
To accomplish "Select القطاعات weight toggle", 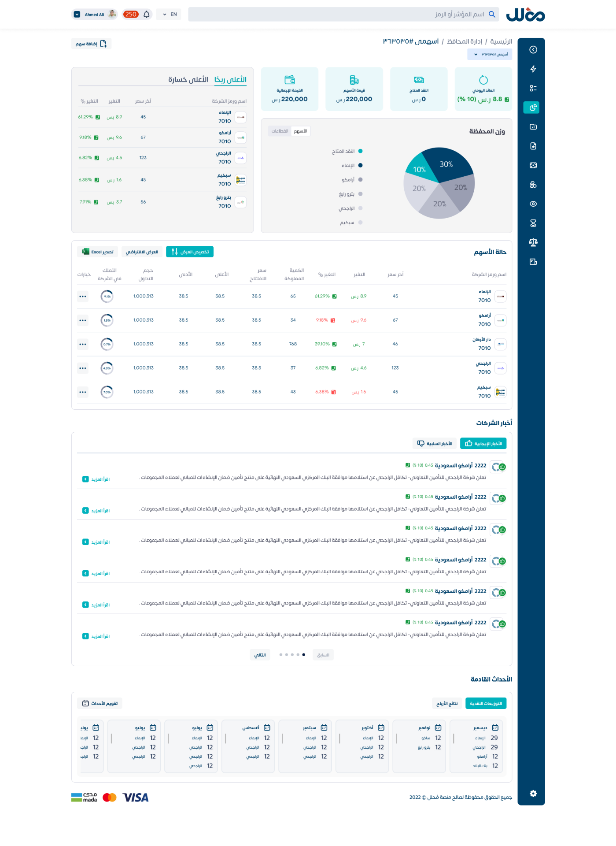I will coord(280,131).
